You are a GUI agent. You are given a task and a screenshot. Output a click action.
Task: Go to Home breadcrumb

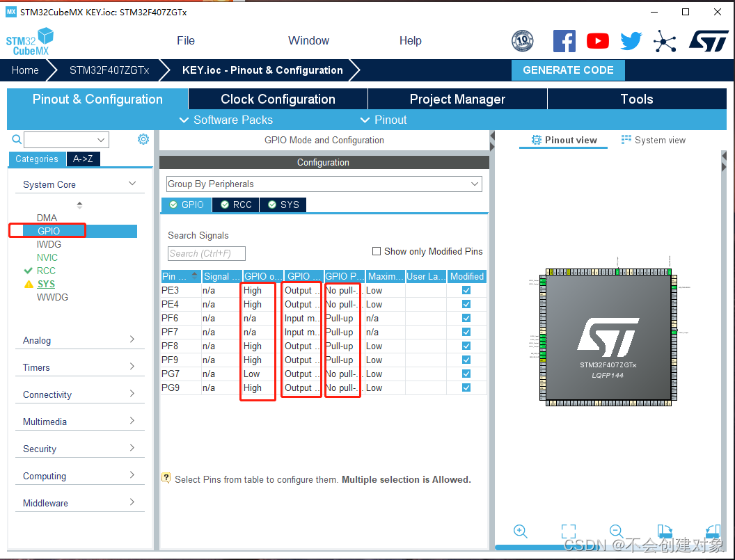(x=25, y=70)
